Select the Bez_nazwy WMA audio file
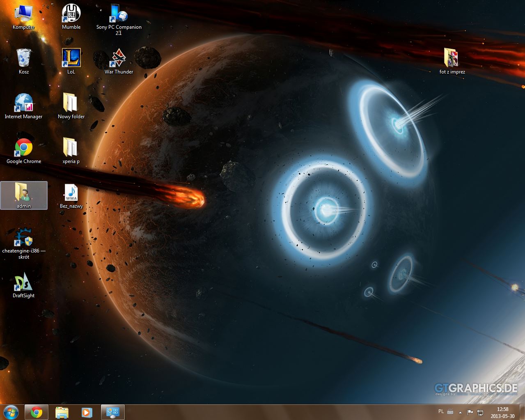Image resolution: width=525 pixels, height=420 pixels. 71,196
